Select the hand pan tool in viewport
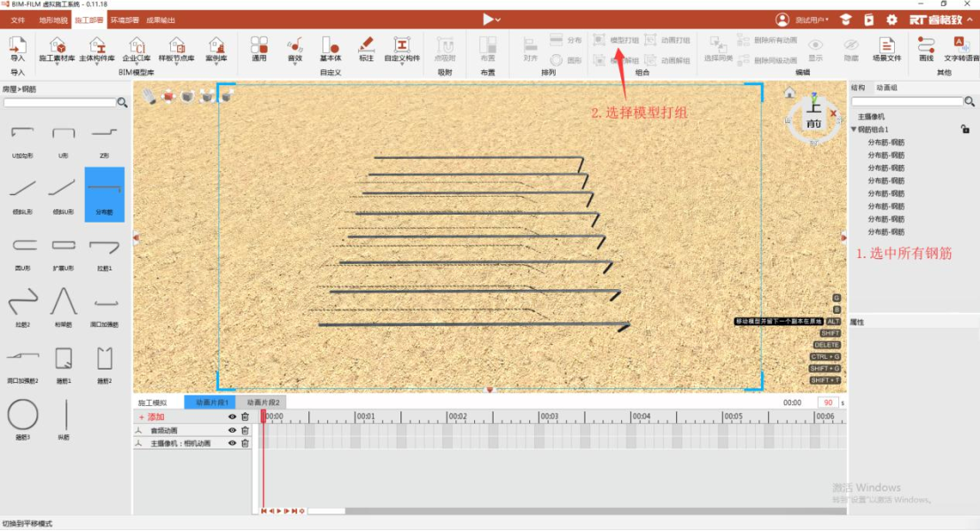This screenshot has width=980, height=531. 149,96
